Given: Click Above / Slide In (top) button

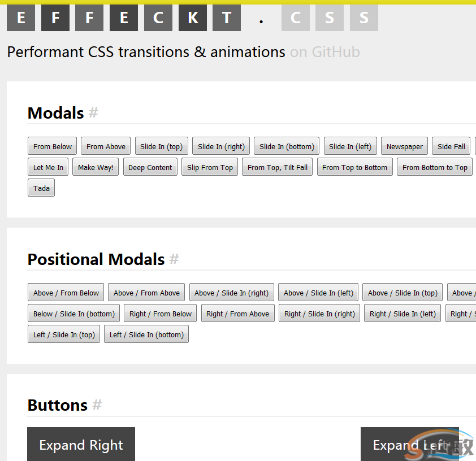Looking at the screenshot, I should pos(403,293).
